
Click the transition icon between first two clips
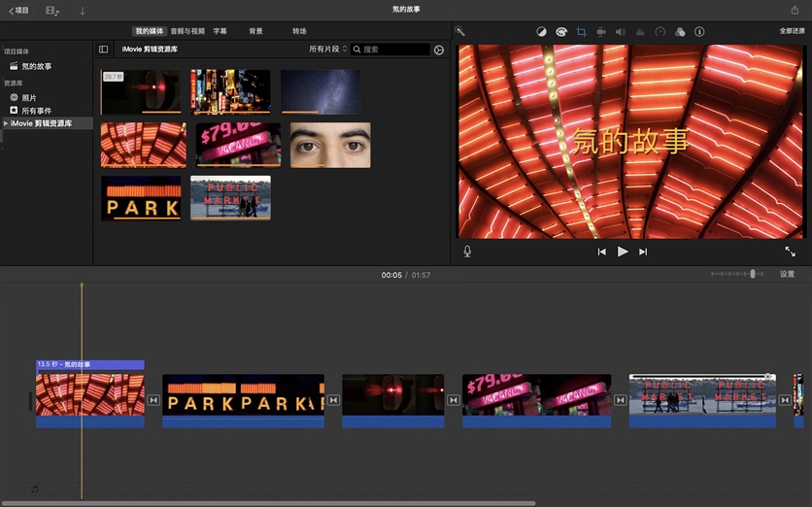coord(153,399)
